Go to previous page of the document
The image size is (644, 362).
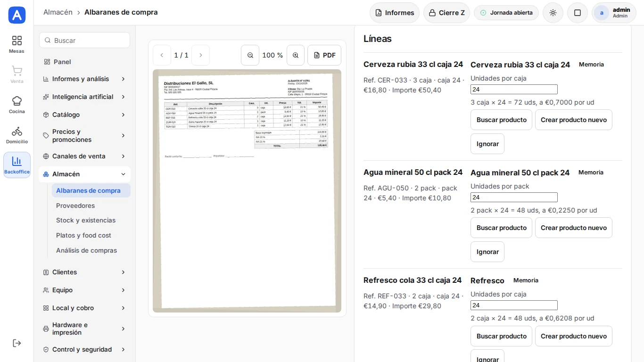[162, 55]
